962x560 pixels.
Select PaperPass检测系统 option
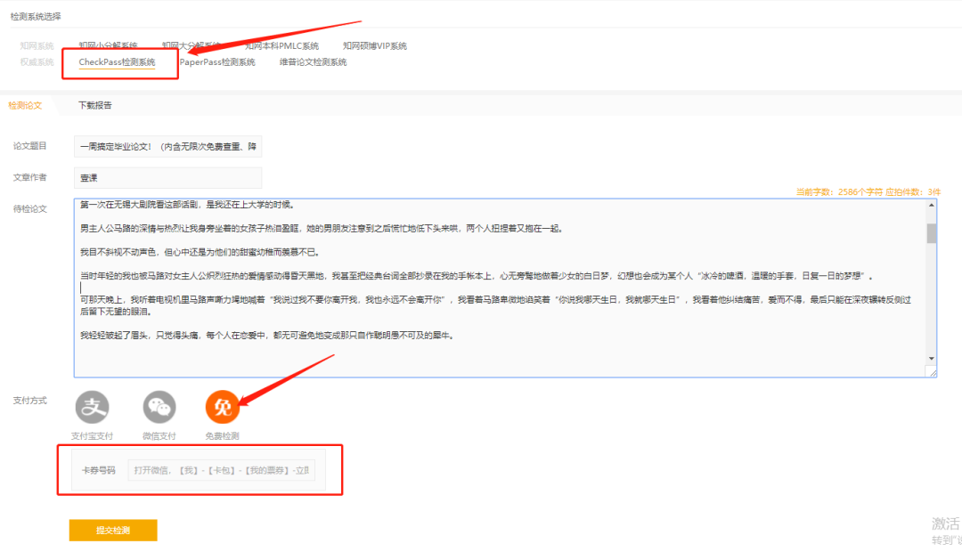tap(217, 62)
